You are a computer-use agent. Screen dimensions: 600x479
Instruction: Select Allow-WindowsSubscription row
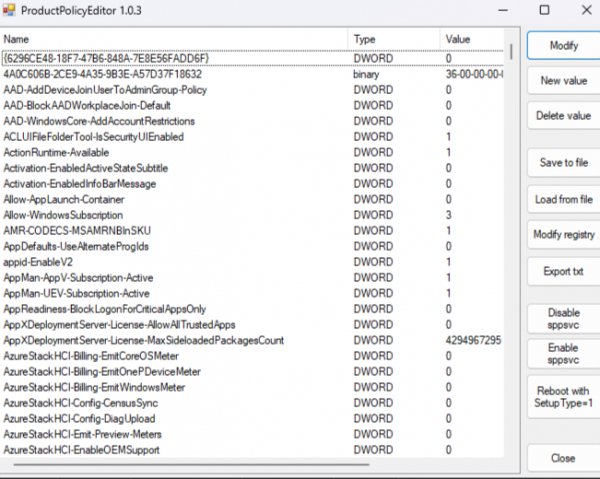(x=253, y=215)
